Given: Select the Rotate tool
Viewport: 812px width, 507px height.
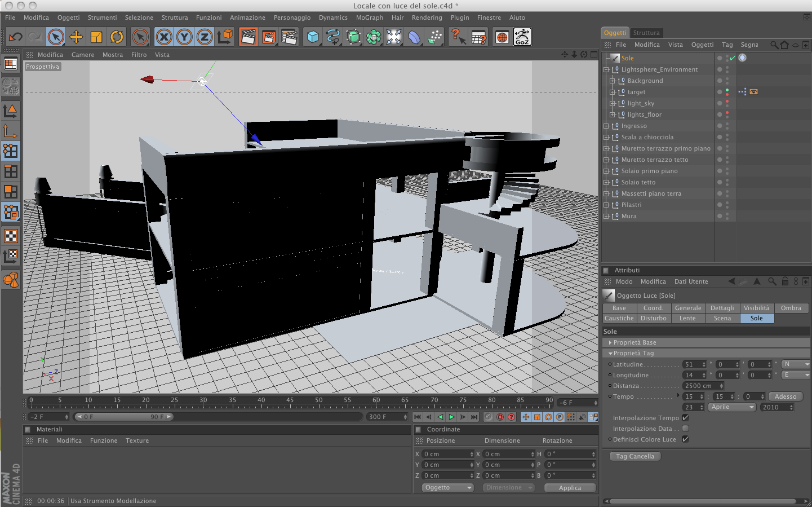Looking at the screenshot, I should coord(117,37).
